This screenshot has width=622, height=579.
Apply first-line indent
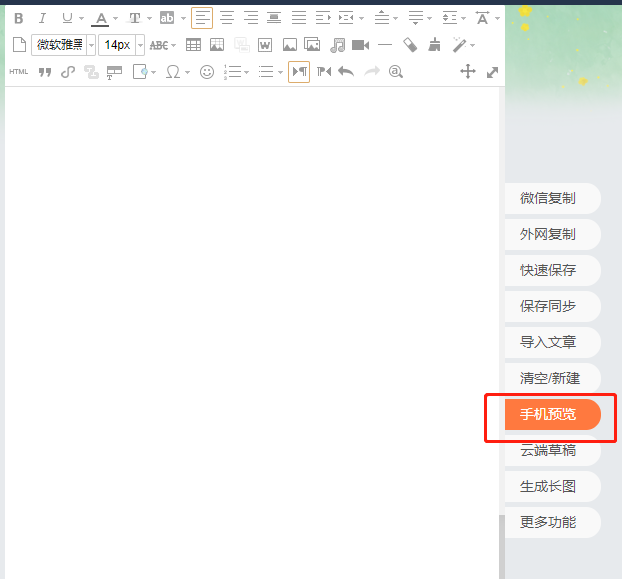pyautogui.click(x=323, y=18)
